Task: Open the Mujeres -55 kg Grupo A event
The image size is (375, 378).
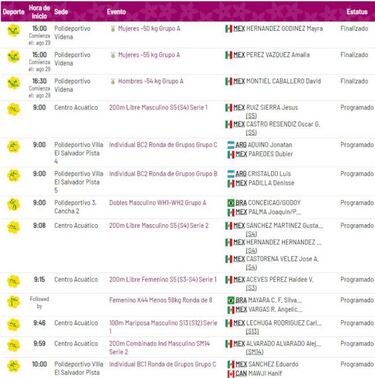Action: point(149,55)
